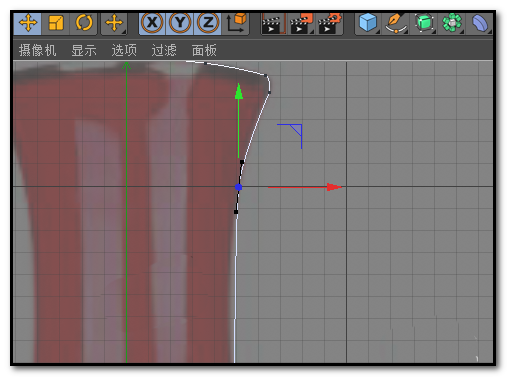The width and height of the screenshot is (507, 377).
Task: Click the selected blue spline point
Action: coord(238,187)
